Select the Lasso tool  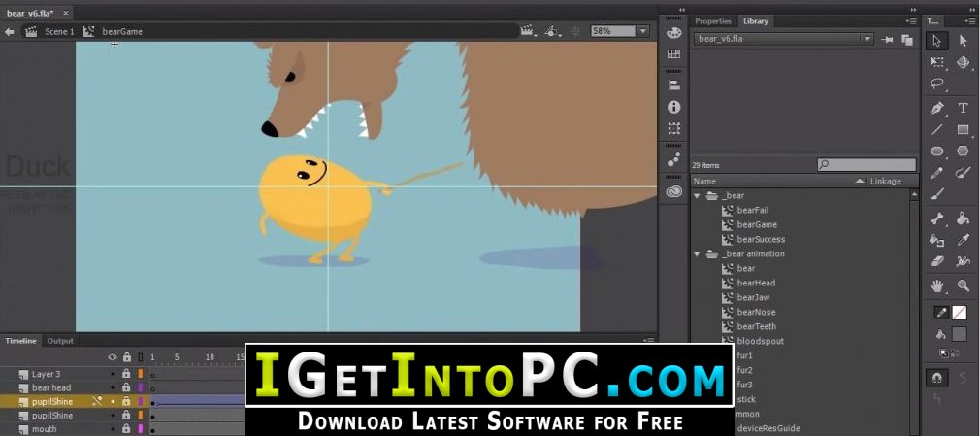coord(937,84)
